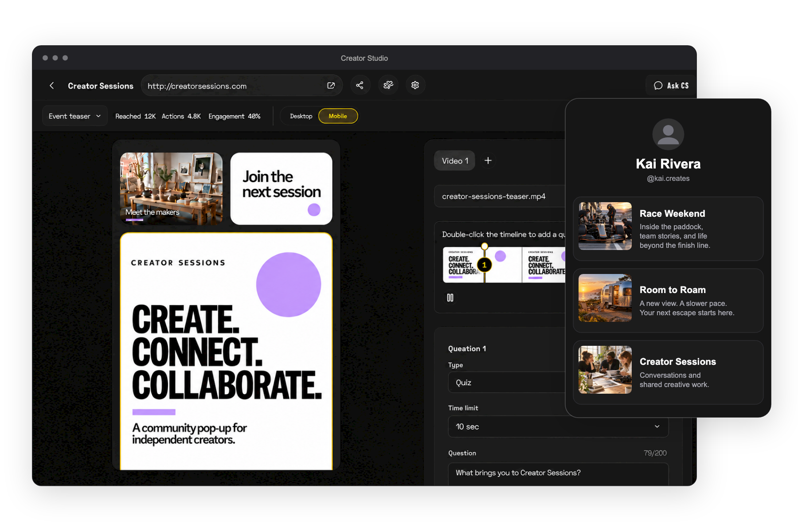The height and width of the screenshot is (532, 798).
Task: Open the settings gear icon
Action: click(415, 85)
